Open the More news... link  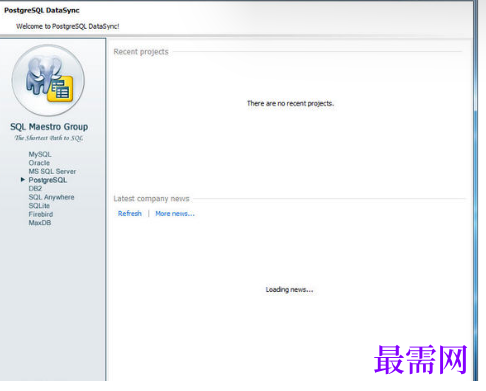(x=175, y=214)
